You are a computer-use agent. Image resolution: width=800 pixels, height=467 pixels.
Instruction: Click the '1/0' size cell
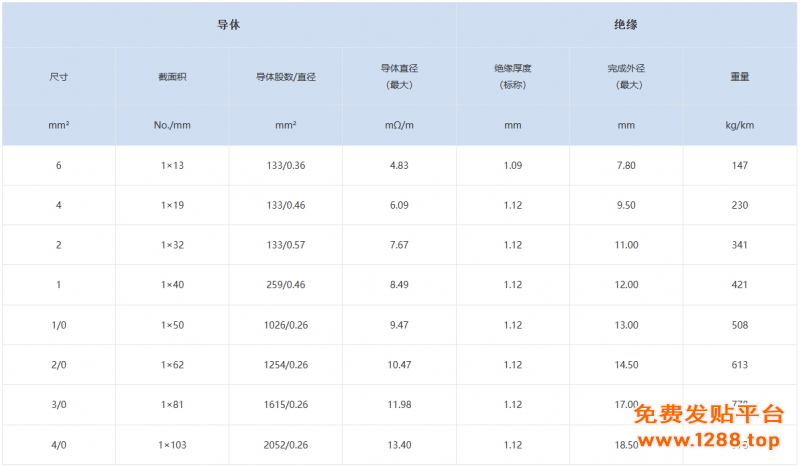point(59,325)
